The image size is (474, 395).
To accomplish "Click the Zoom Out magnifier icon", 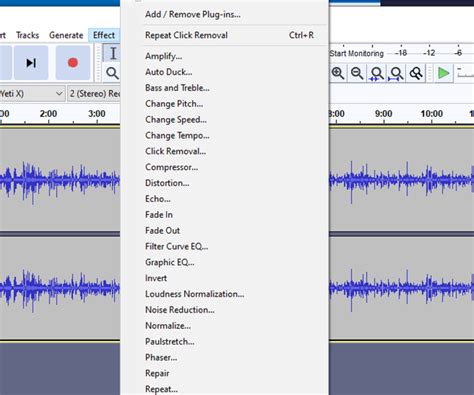I will pyautogui.click(x=357, y=73).
